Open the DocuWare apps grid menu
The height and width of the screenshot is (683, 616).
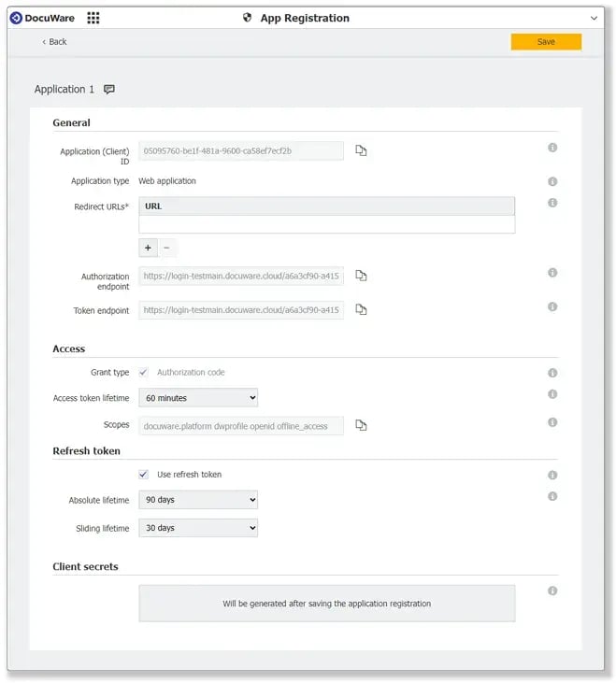[93, 18]
